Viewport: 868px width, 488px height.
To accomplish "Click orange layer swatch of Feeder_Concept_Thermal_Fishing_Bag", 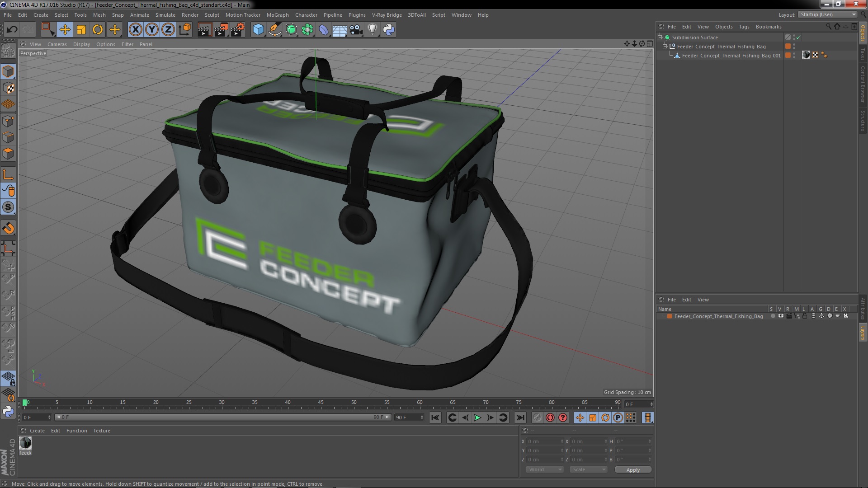I will pos(788,46).
